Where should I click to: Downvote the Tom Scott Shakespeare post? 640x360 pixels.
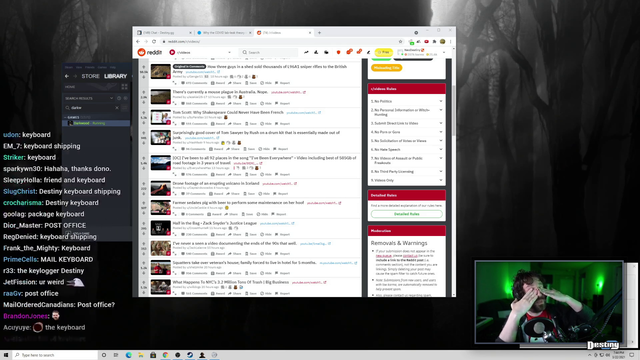pyautogui.click(x=144, y=122)
